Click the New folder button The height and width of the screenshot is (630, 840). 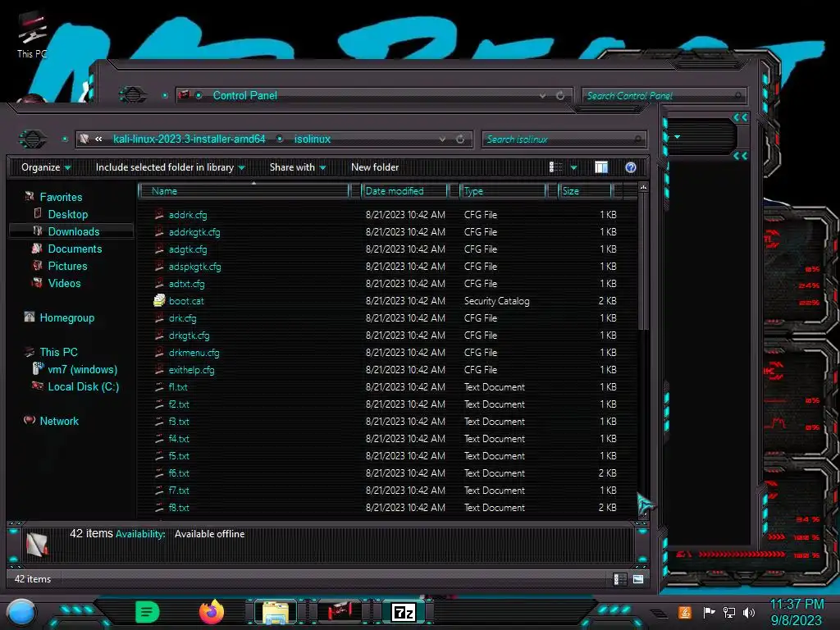[x=375, y=167]
